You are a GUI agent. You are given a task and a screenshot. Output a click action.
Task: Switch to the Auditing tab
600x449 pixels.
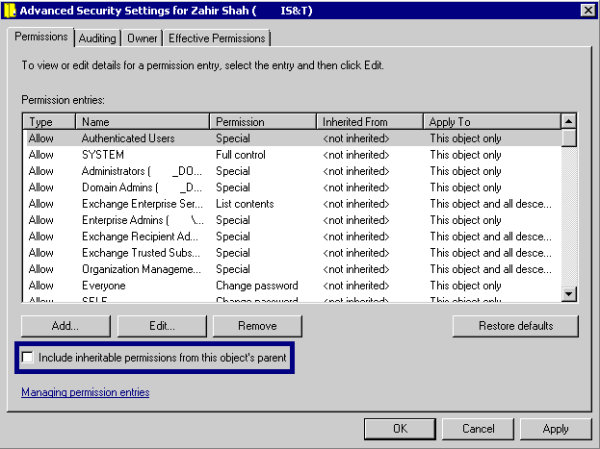coord(97,38)
